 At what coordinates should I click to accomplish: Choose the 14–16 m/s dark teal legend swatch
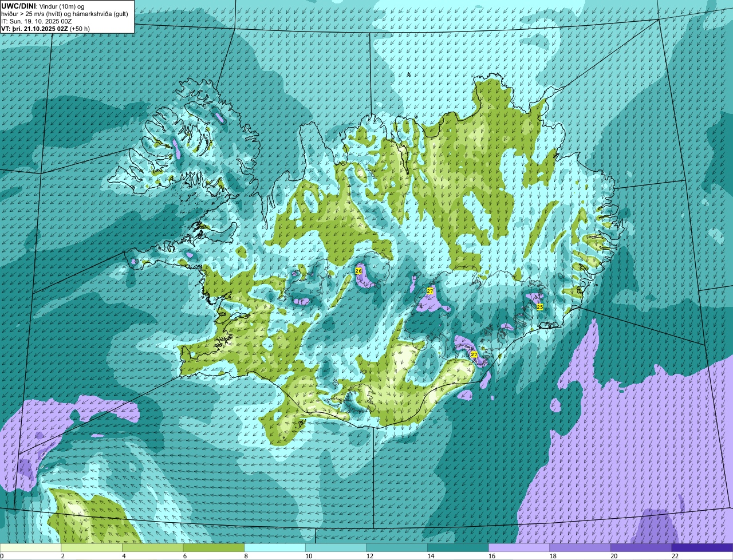click(458, 548)
